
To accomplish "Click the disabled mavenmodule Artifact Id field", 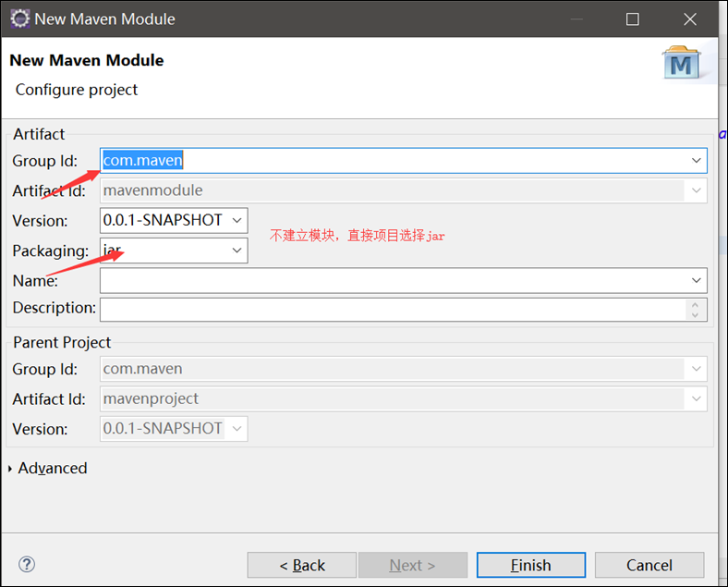I will tap(404, 190).
